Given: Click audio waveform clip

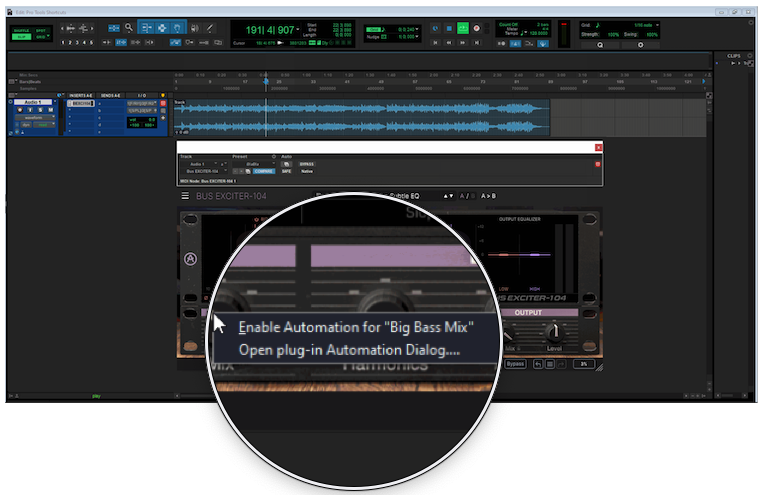Looking at the screenshot, I should 362,117.
